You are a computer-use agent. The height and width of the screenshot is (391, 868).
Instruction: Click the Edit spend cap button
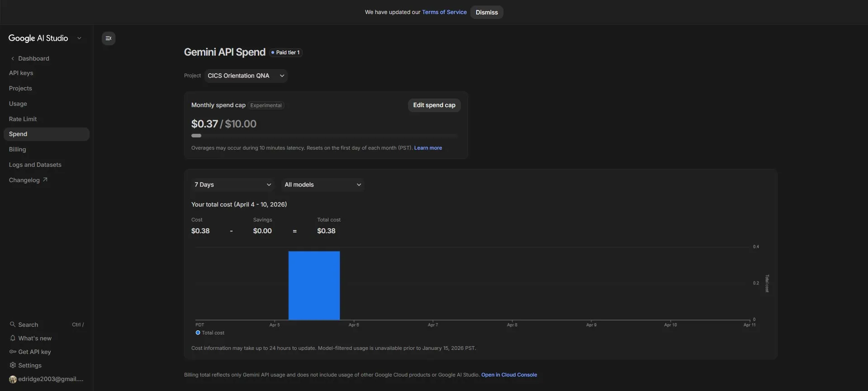point(434,105)
